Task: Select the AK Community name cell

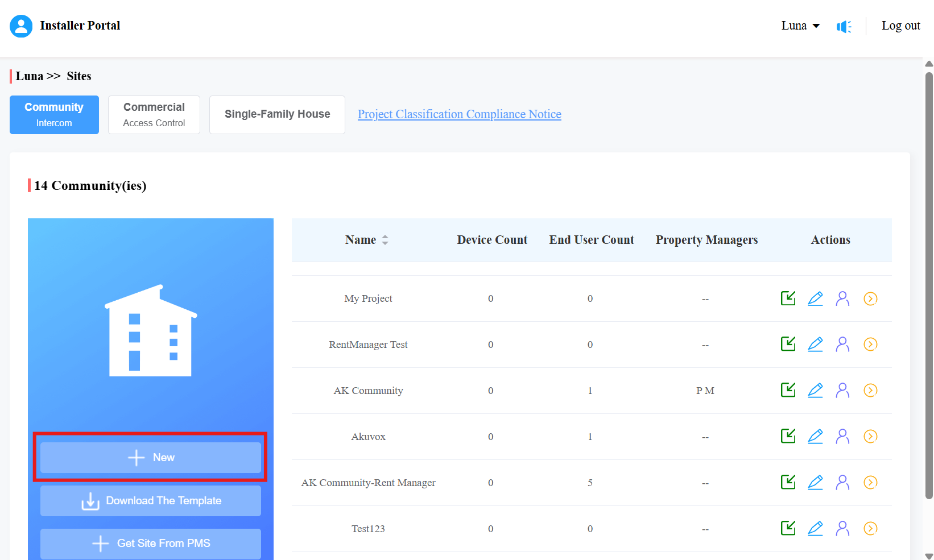Action: point(368,391)
